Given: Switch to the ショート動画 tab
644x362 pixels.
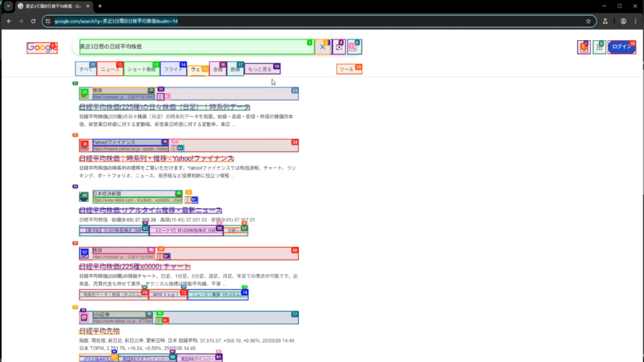Looking at the screenshot, I should pos(142,69).
